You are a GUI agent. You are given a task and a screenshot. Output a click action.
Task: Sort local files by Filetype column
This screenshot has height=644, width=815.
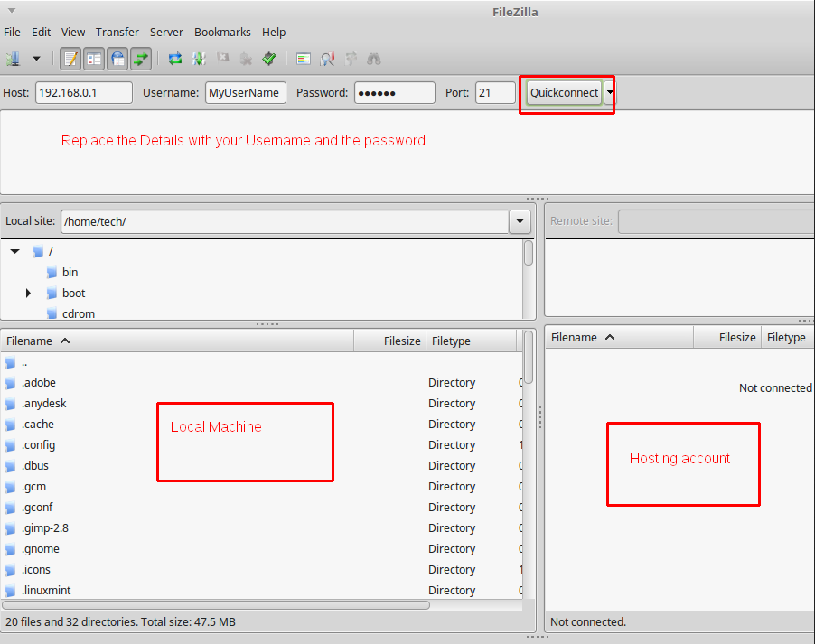(x=471, y=341)
